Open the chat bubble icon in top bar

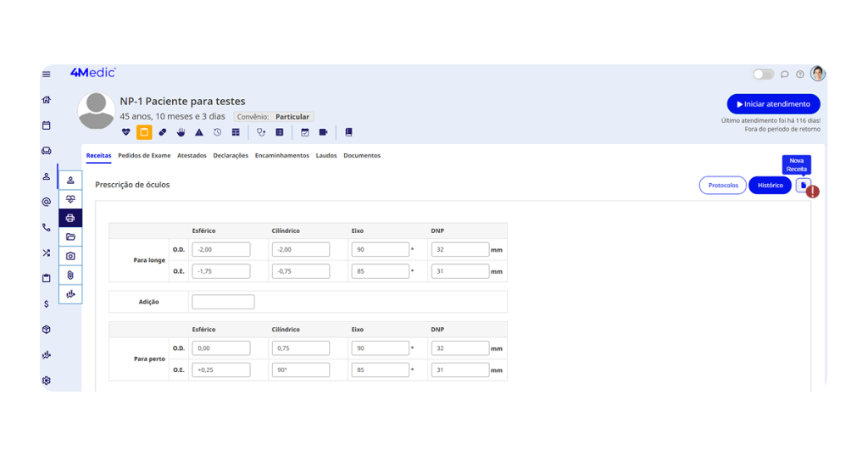tap(785, 75)
